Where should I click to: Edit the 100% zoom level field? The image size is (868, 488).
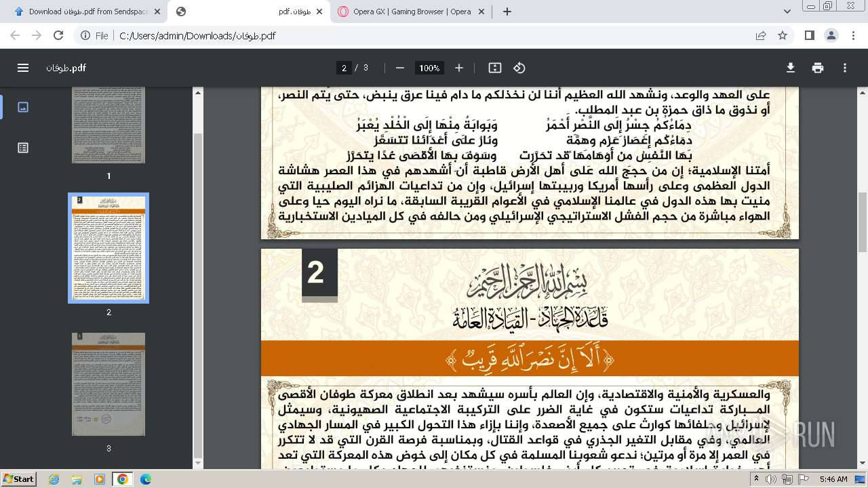click(429, 68)
